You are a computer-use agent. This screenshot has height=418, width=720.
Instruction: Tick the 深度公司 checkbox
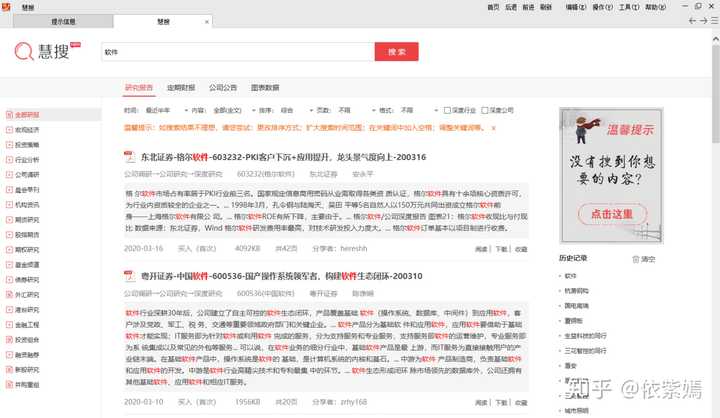coord(485,110)
